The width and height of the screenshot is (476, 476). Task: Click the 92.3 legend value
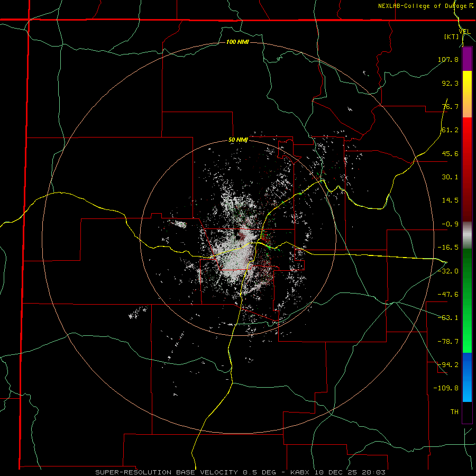point(450,83)
